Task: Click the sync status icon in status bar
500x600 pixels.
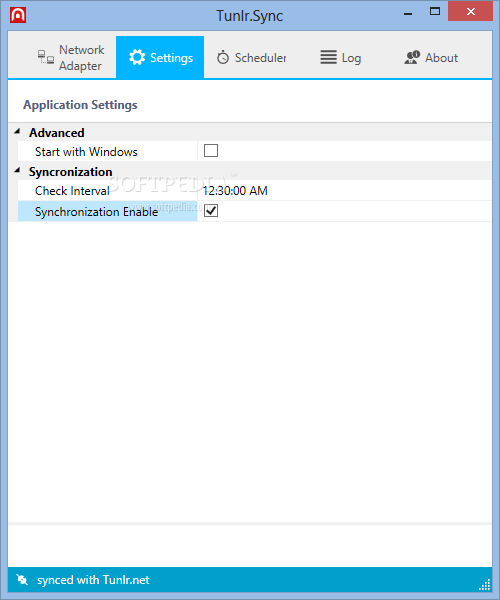Action: point(22,580)
